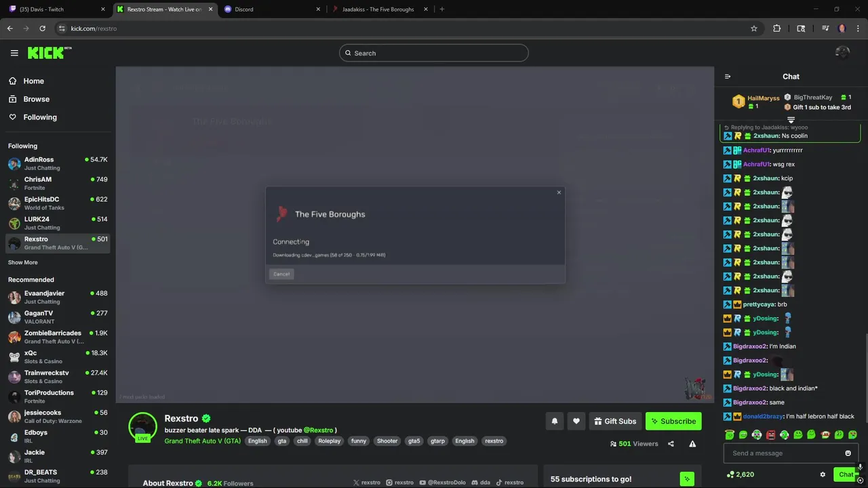This screenshot has width=868, height=488.
Task: Enable stream notifications with the bell icon
Action: (x=555, y=421)
